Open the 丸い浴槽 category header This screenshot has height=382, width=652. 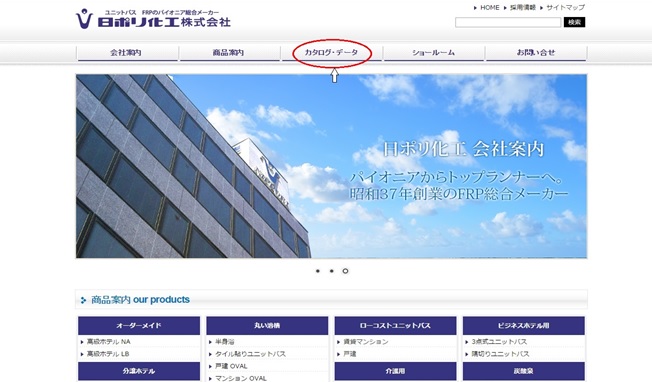click(267, 326)
